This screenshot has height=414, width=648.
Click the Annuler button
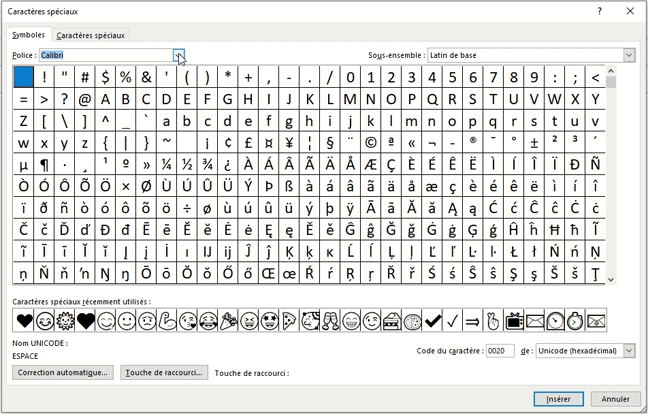615,399
